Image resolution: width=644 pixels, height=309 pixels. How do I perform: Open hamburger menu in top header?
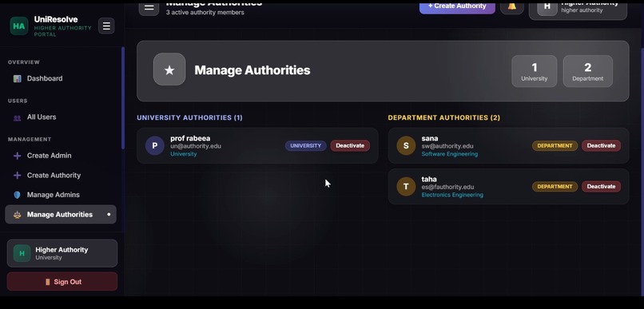tap(149, 8)
